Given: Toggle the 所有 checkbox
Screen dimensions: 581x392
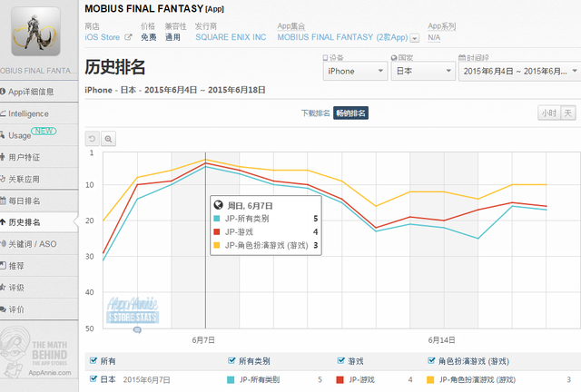Looking at the screenshot, I should click(x=93, y=360).
